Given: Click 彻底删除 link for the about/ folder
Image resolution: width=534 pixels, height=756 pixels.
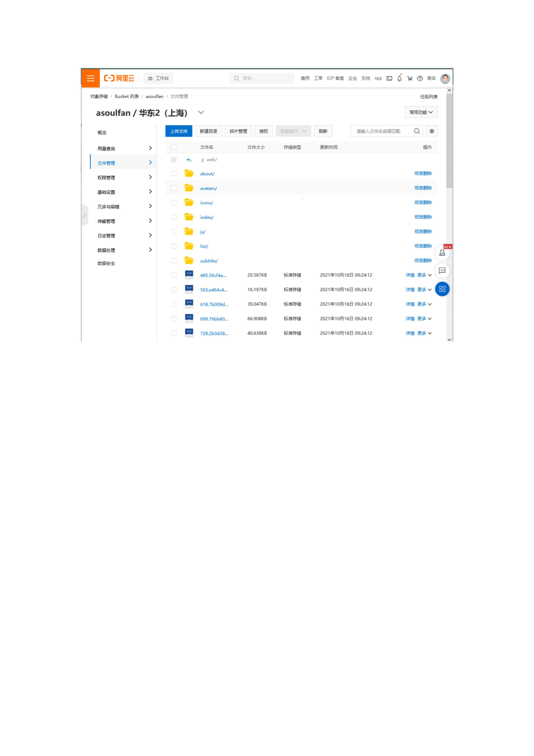Looking at the screenshot, I should (x=423, y=173).
